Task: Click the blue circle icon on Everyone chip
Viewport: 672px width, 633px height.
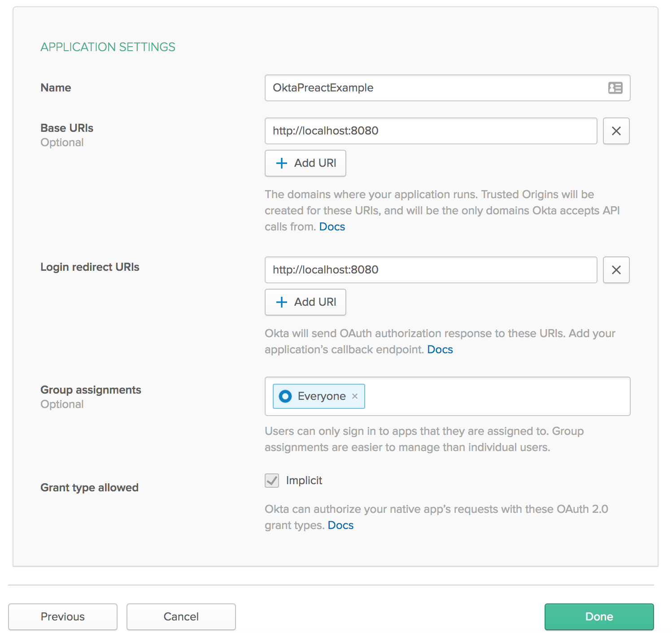Action: click(285, 396)
